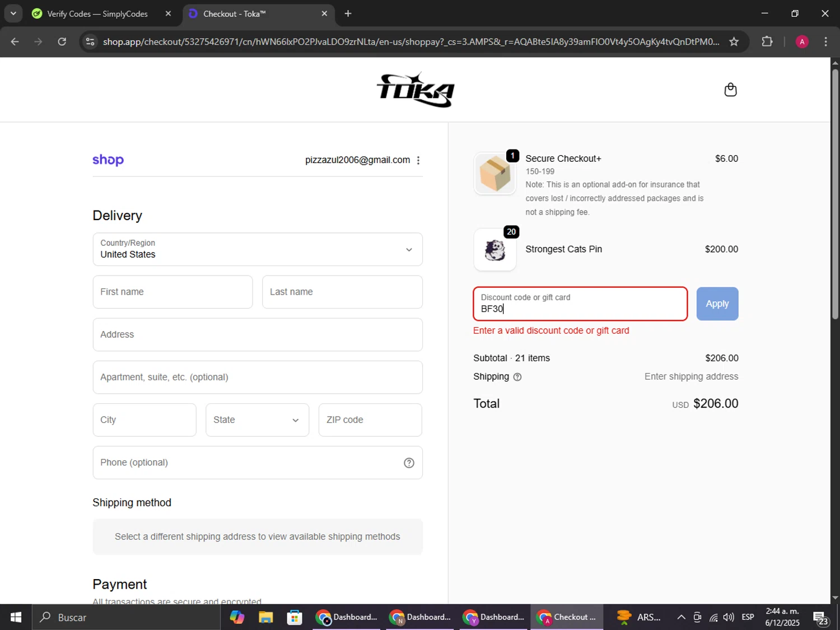Open the ARS taskbar widget

point(638,617)
